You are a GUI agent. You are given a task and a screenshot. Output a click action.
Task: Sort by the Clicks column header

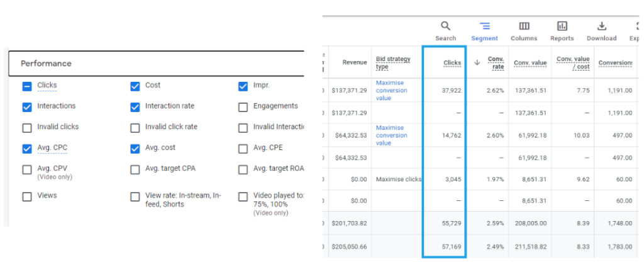pyautogui.click(x=452, y=63)
